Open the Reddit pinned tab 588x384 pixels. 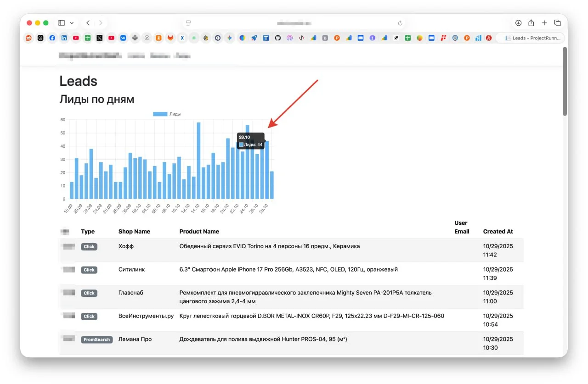click(29, 38)
